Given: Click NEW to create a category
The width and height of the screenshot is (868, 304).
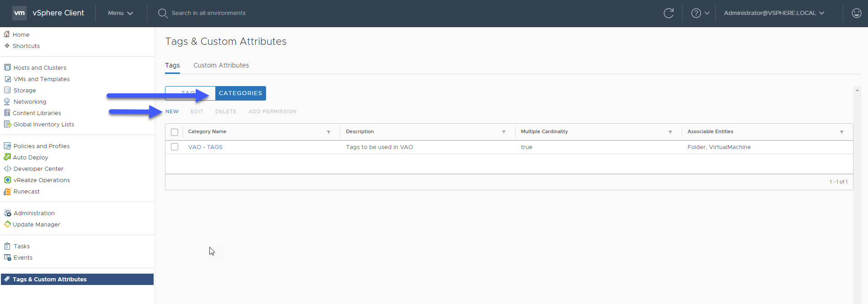Looking at the screenshot, I should pyautogui.click(x=172, y=111).
